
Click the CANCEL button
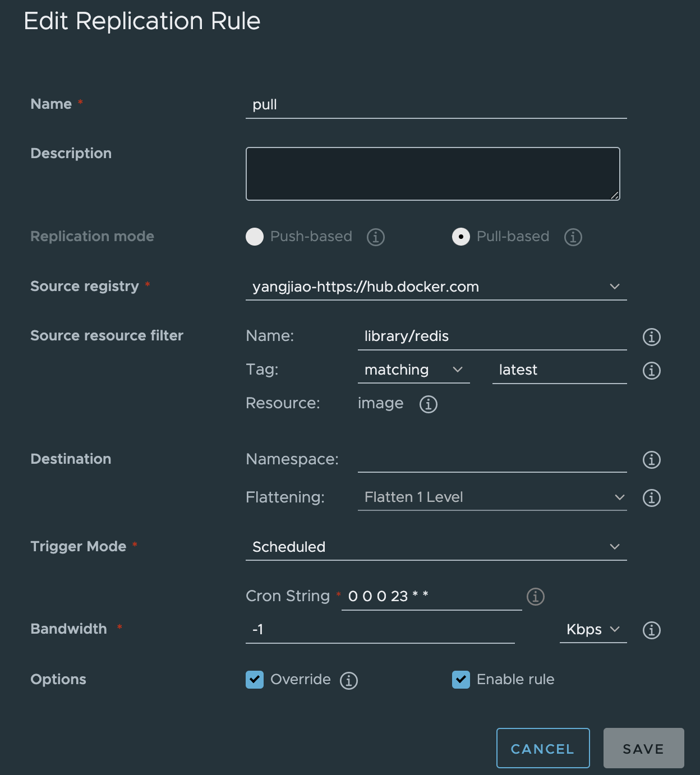tap(542, 748)
